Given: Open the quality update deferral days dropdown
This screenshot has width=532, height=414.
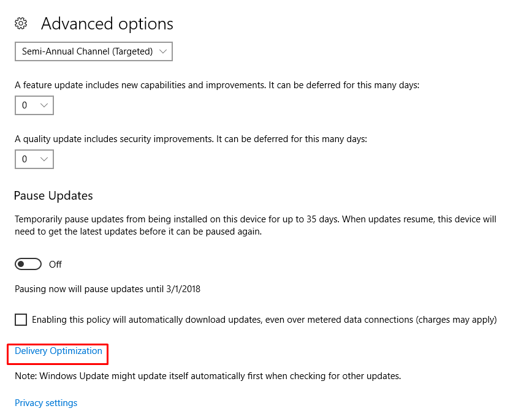Looking at the screenshot, I should pos(34,159).
